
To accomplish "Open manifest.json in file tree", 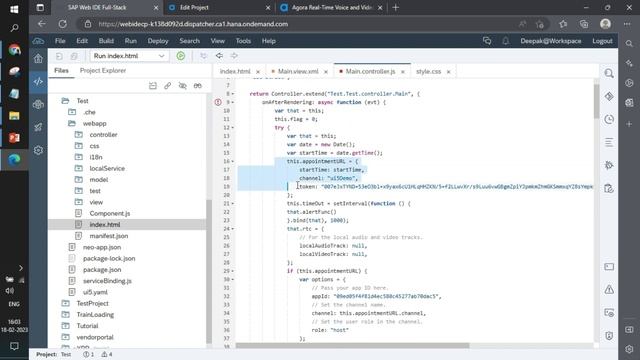I will (x=109, y=236).
